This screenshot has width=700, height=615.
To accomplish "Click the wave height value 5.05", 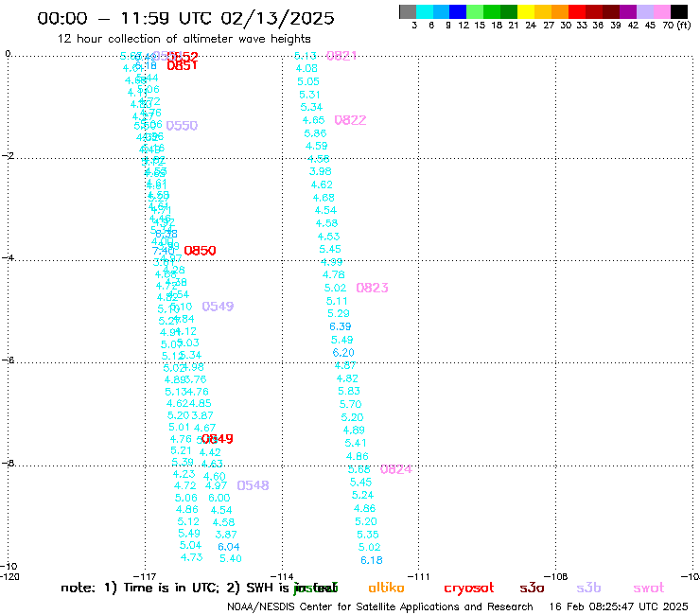I will pos(308,81).
